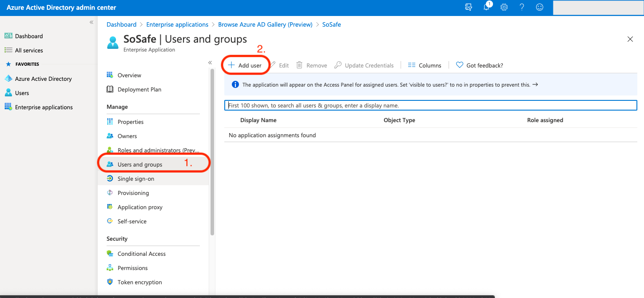Open the Columns toolbar option
This screenshot has height=298, width=644.
pyautogui.click(x=424, y=65)
